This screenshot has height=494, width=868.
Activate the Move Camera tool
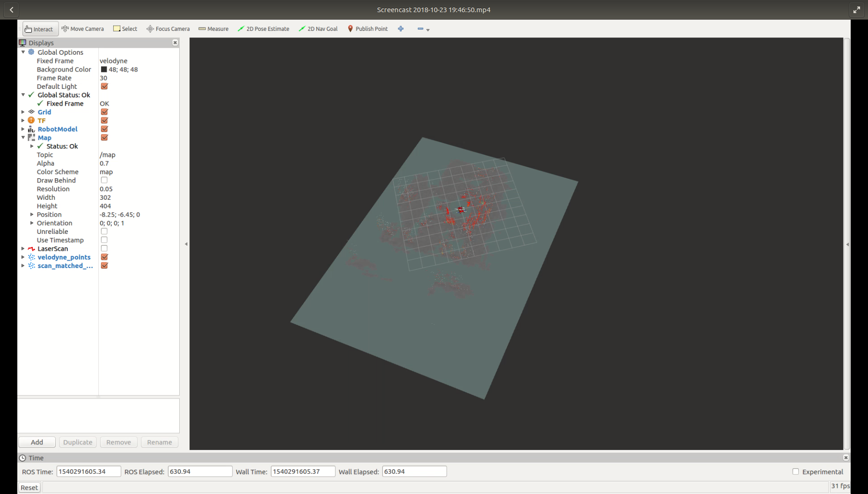pyautogui.click(x=82, y=29)
